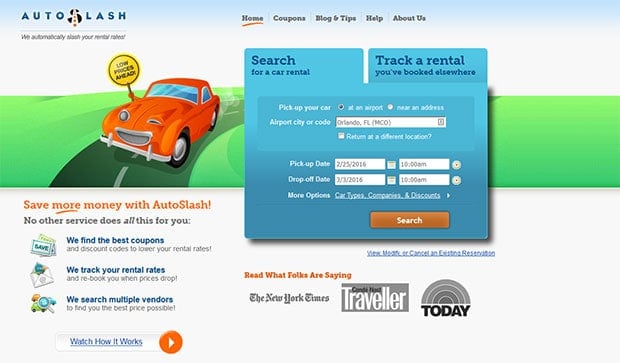Click the TODAY show logo
The height and width of the screenshot is (363, 620).
[446, 298]
